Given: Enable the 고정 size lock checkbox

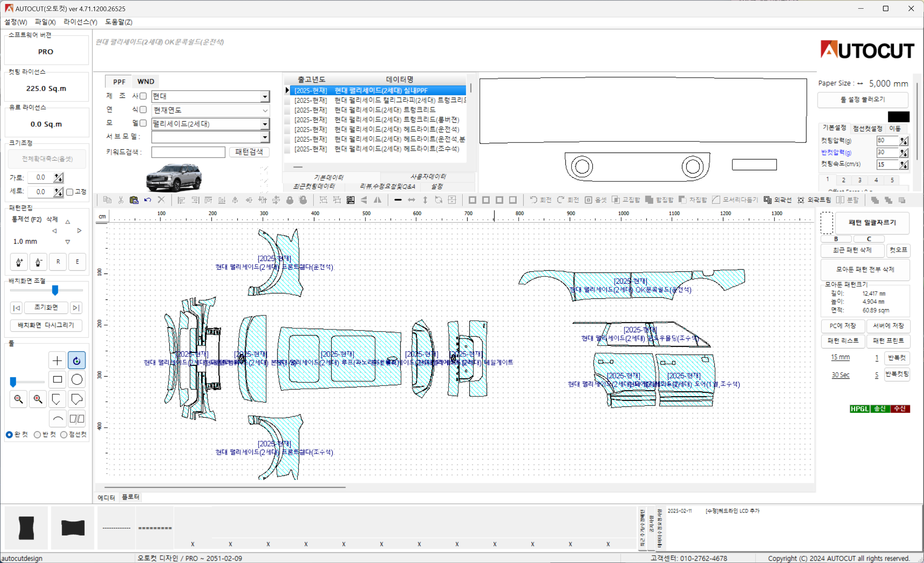Looking at the screenshot, I should tap(70, 192).
